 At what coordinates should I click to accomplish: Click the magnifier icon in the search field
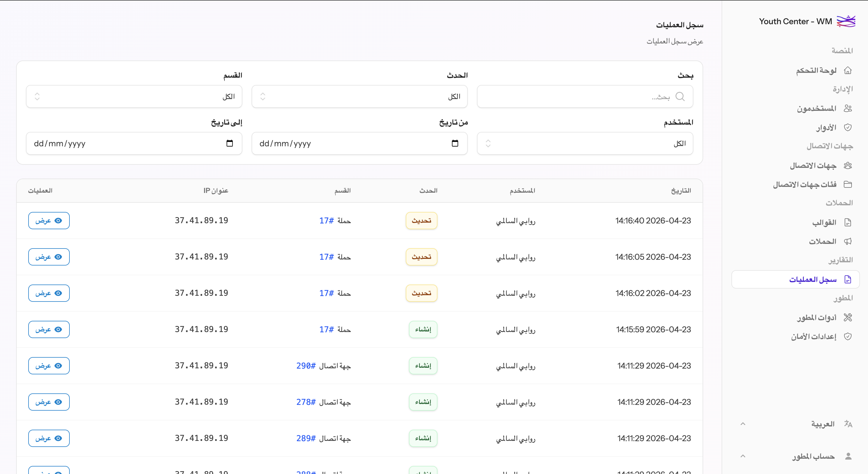(x=680, y=97)
